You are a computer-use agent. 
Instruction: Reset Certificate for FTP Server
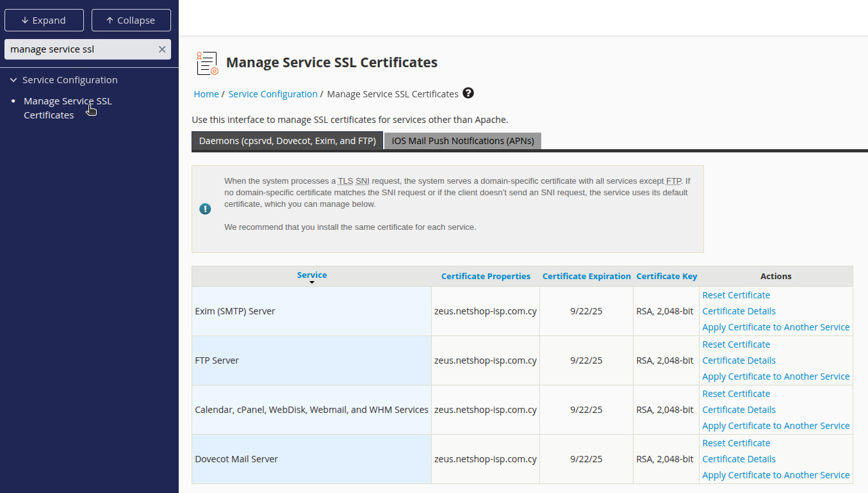click(x=736, y=344)
